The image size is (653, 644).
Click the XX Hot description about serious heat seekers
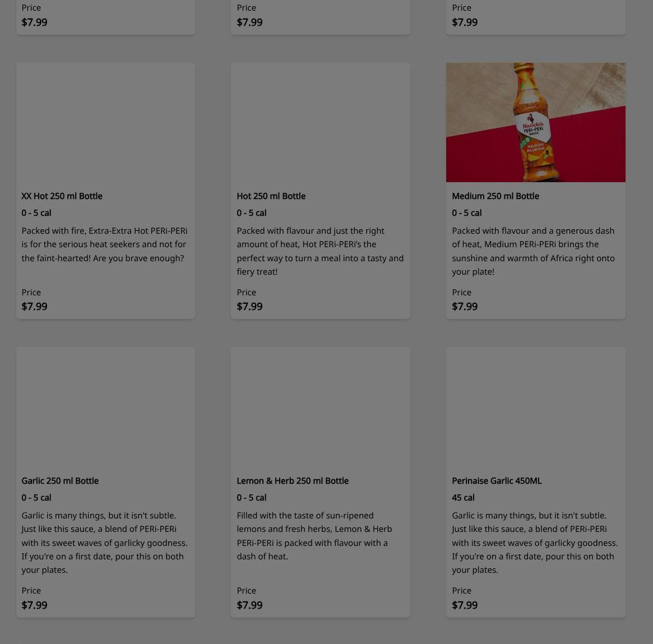[x=104, y=244]
